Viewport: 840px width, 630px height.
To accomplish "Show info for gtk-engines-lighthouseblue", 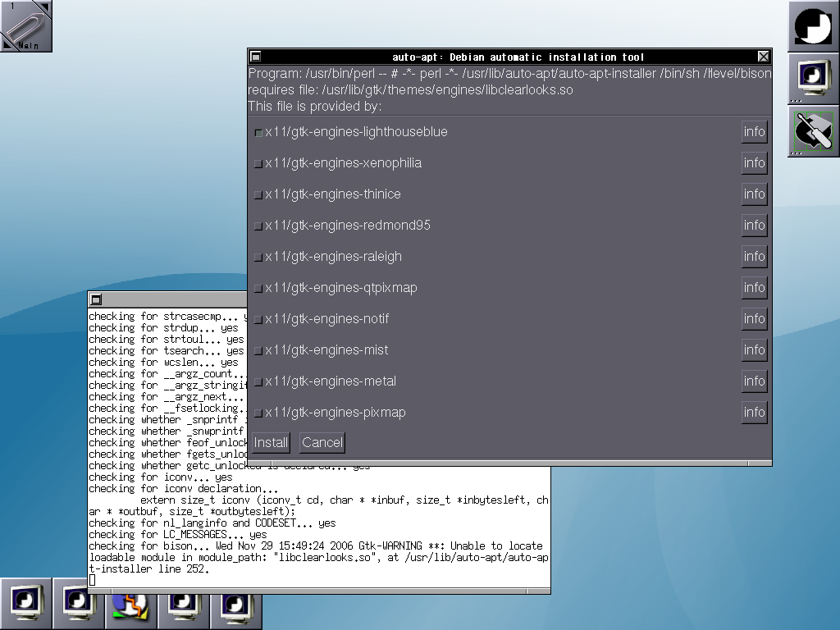I will [755, 132].
